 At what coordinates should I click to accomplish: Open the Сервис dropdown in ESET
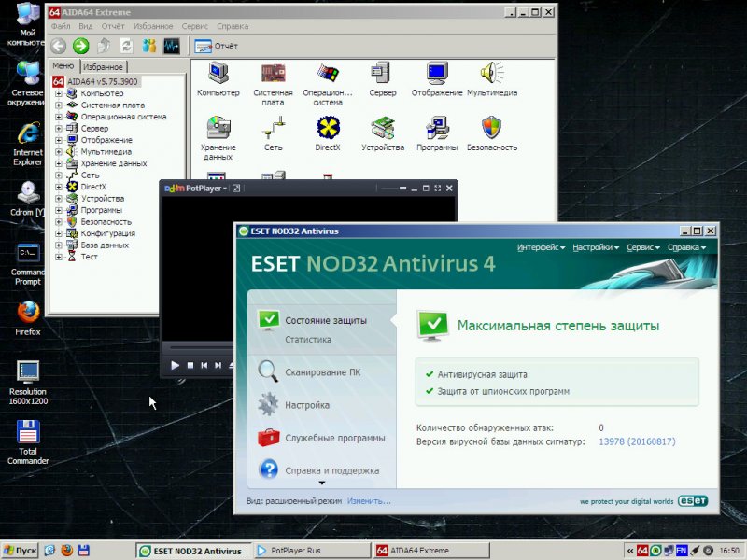tap(643, 247)
